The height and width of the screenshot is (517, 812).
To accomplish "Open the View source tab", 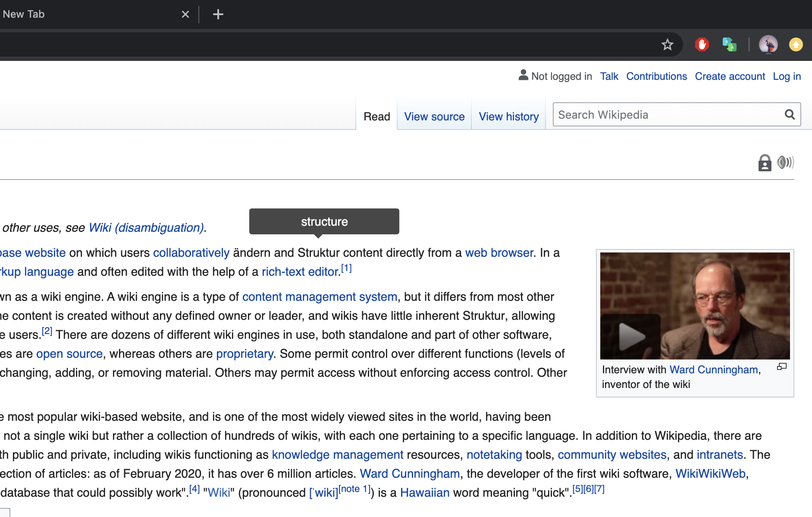I will point(434,117).
